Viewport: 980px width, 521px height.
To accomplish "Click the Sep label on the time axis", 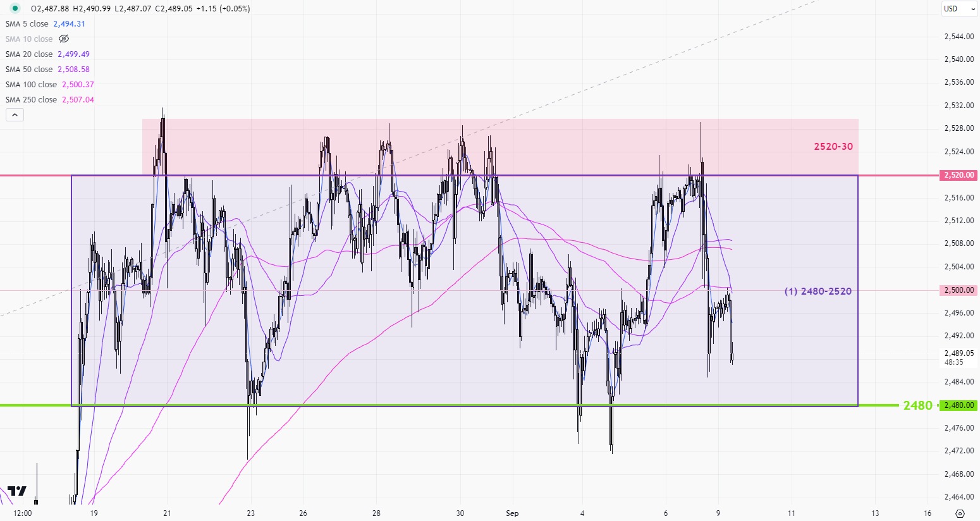I will (512, 513).
